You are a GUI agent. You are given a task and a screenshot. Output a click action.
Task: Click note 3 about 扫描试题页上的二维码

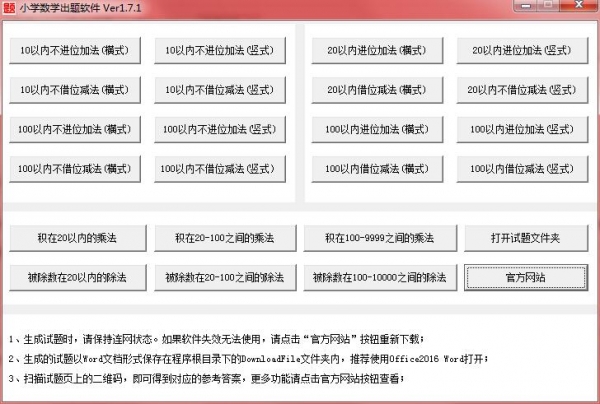click(206, 379)
